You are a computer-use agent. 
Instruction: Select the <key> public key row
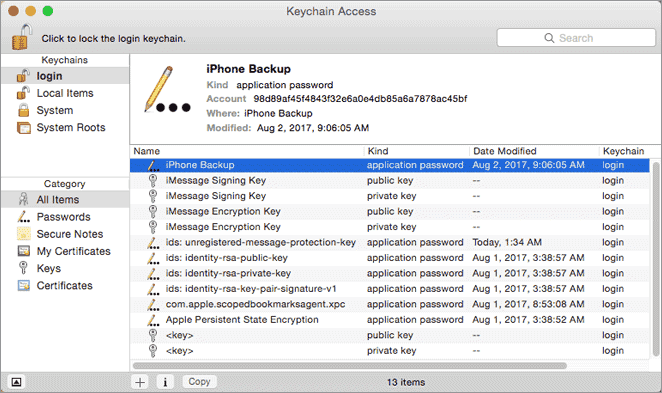[x=389, y=335]
